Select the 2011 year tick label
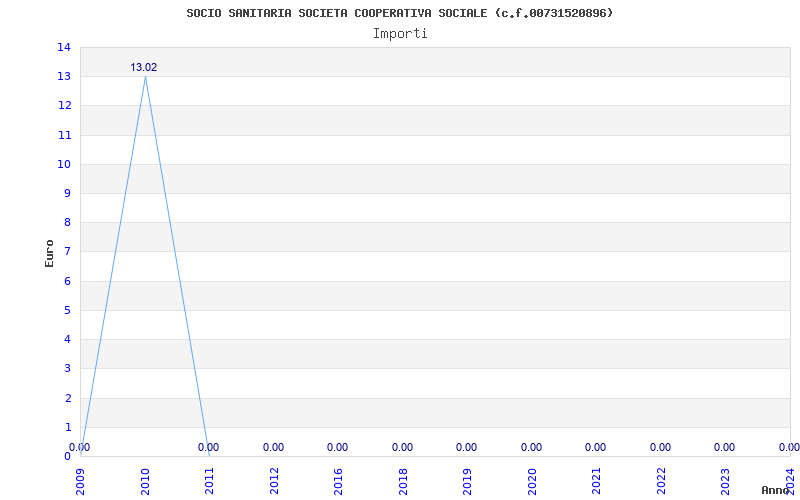This screenshot has height=500, width=800. click(210, 481)
